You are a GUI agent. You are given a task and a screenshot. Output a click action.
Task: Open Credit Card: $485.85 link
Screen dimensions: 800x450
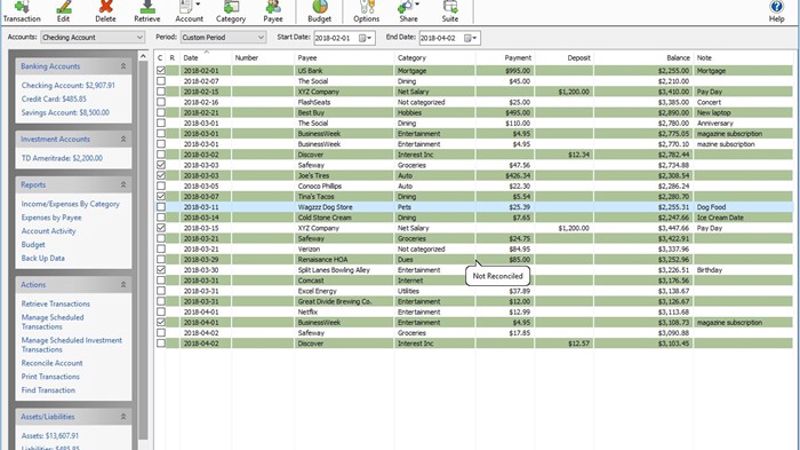click(54, 99)
